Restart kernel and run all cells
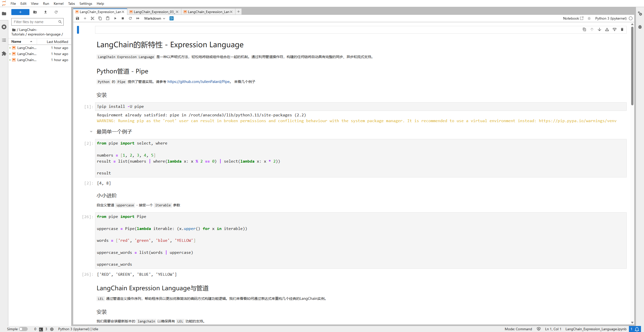The width and height of the screenshot is (644, 332). pyautogui.click(x=138, y=18)
